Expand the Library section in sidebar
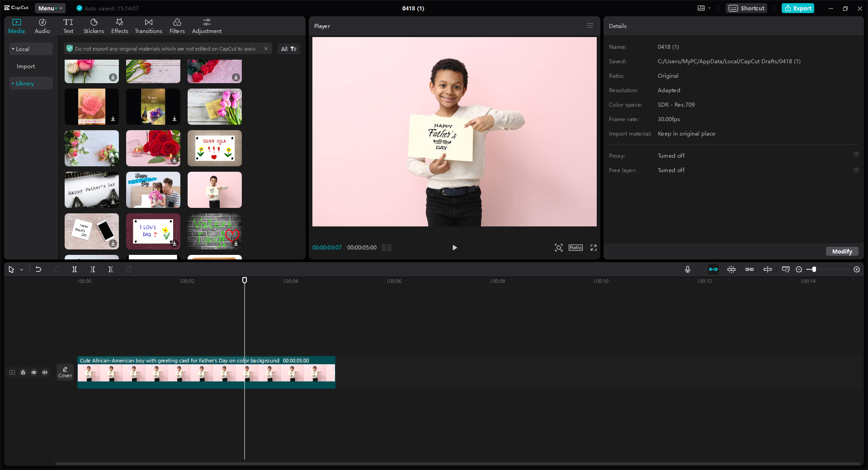 tap(24, 83)
